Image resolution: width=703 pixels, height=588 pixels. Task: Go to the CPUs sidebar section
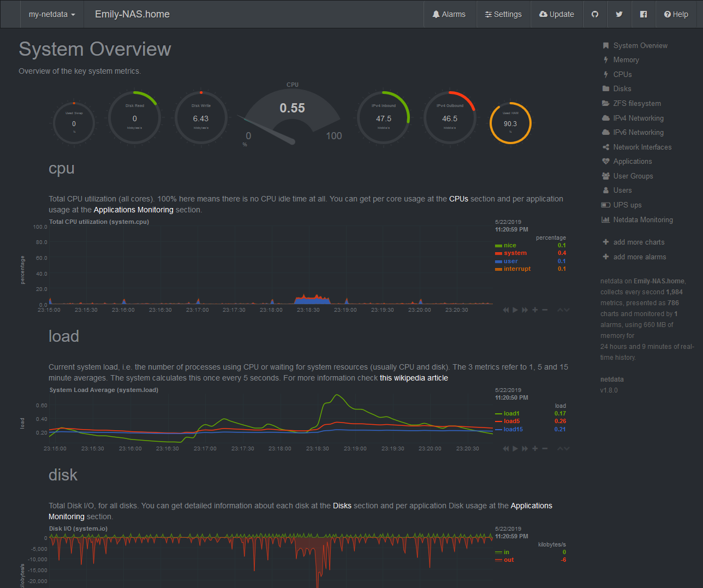pyautogui.click(x=622, y=74)
